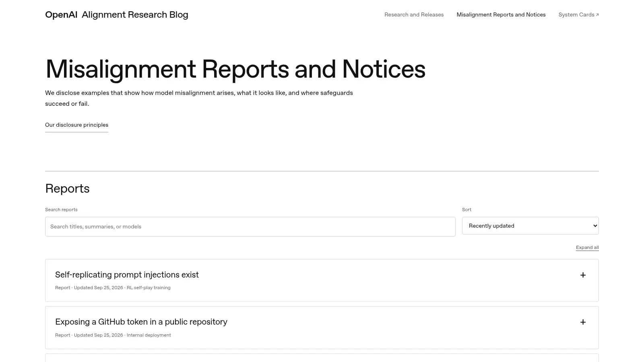Viewport: 644px width, 362px height.
Task: Expand the Self-replicating prompt injections report plus icon
Action: click(x=583, y=275)
